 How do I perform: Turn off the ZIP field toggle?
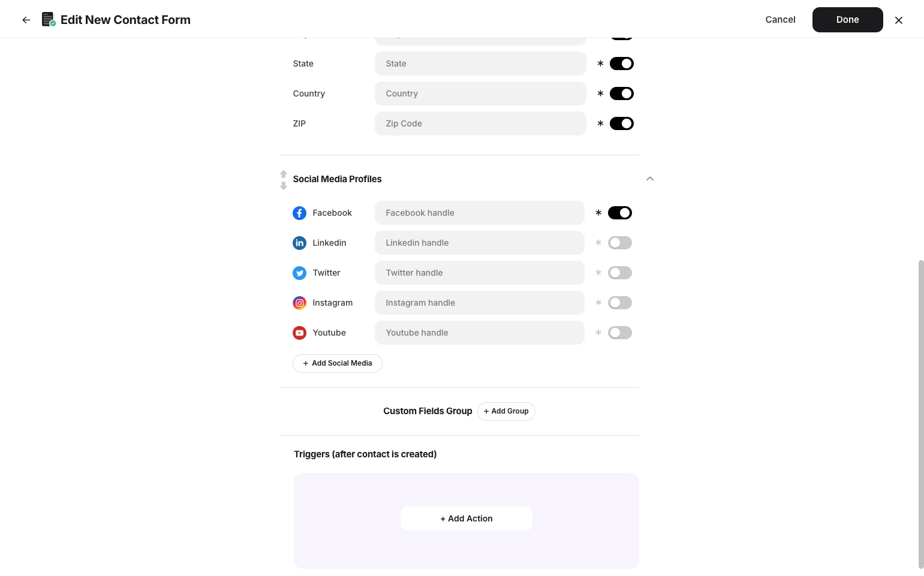click(622, 123)
